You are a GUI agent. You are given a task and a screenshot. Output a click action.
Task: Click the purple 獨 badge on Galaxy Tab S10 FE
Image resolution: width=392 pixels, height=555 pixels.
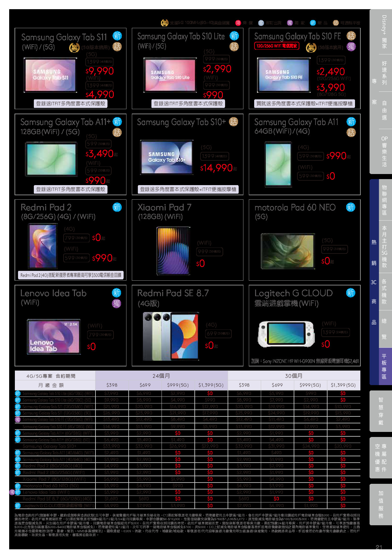click(351, 47)
